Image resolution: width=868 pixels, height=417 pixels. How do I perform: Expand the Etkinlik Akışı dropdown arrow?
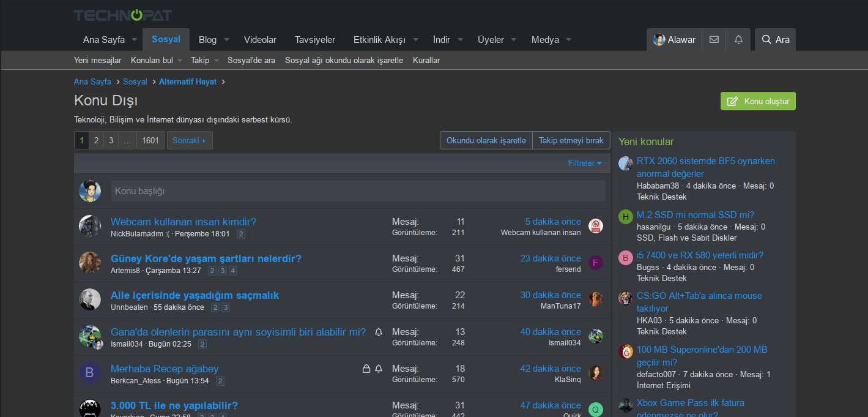tap(415, 40)
